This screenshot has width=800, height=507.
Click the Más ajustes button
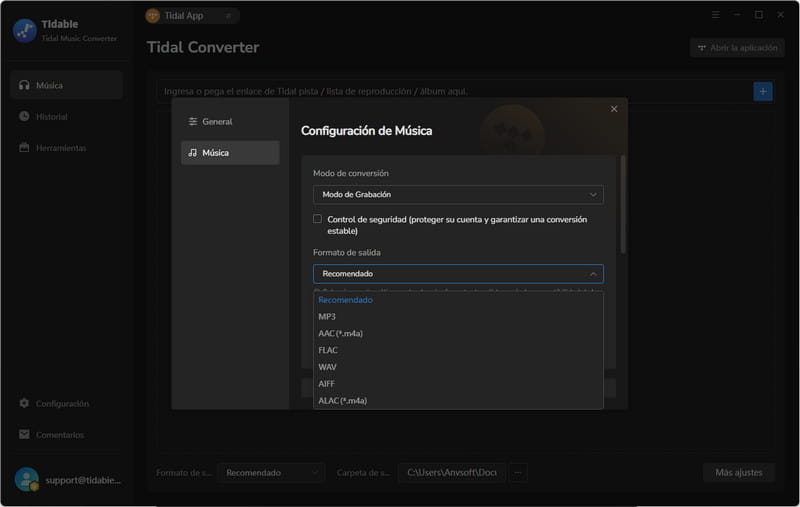[738, 473]
